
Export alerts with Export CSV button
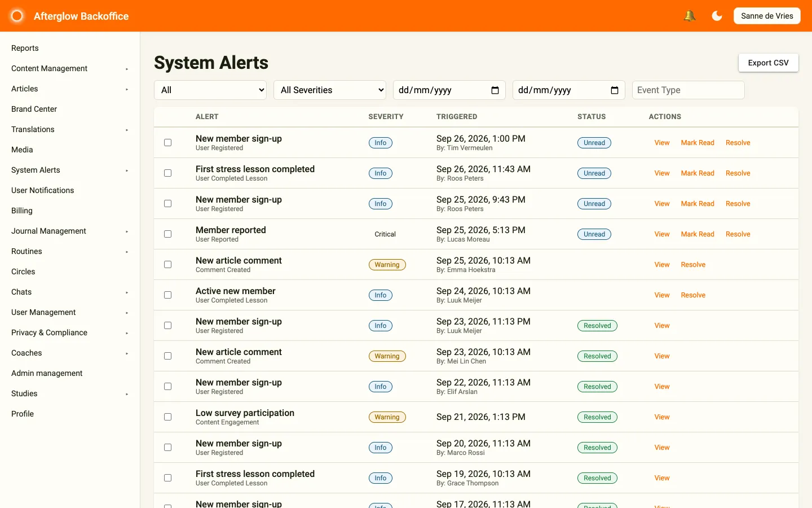click(x=768, y=63)
